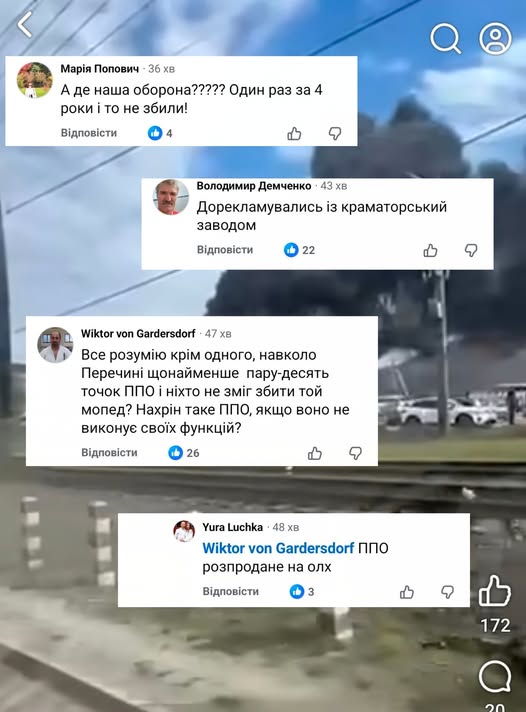Viewport: 526px width, 712px height.
Task: Dislike Wiktor von Gardersdorf's comment
Action: tap(355, 453)
